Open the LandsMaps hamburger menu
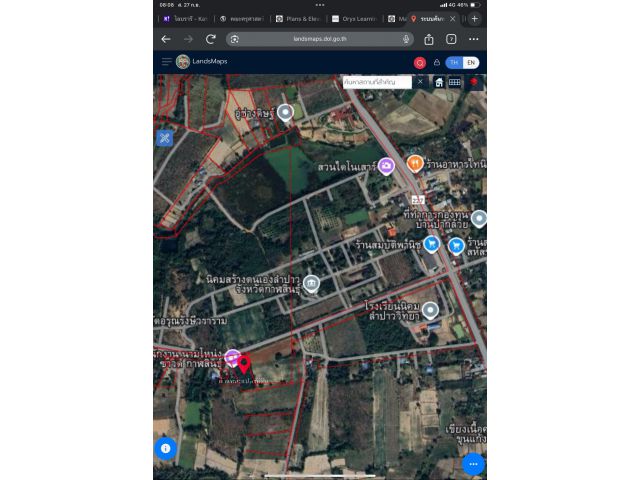 tap(166, 62)
